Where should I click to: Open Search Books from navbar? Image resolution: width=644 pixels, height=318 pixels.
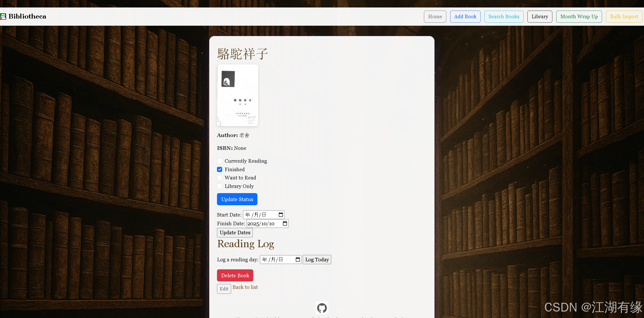[504, 16]
